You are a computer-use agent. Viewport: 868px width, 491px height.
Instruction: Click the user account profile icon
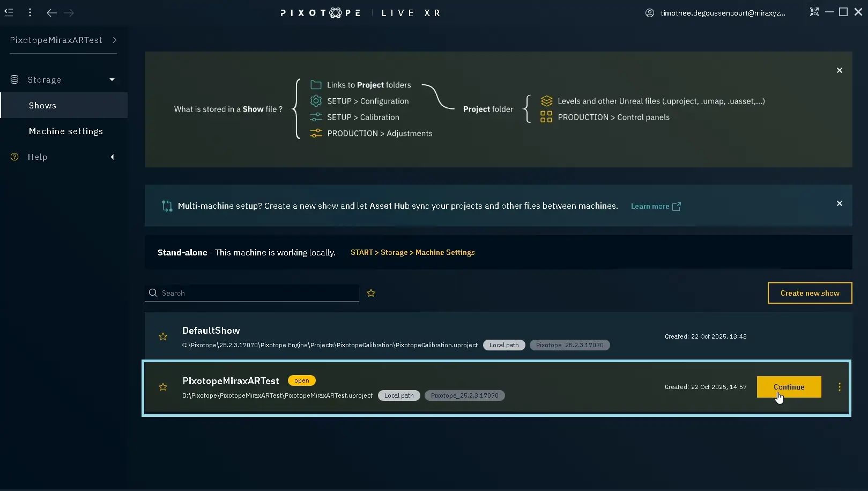(x=649, y=13)
